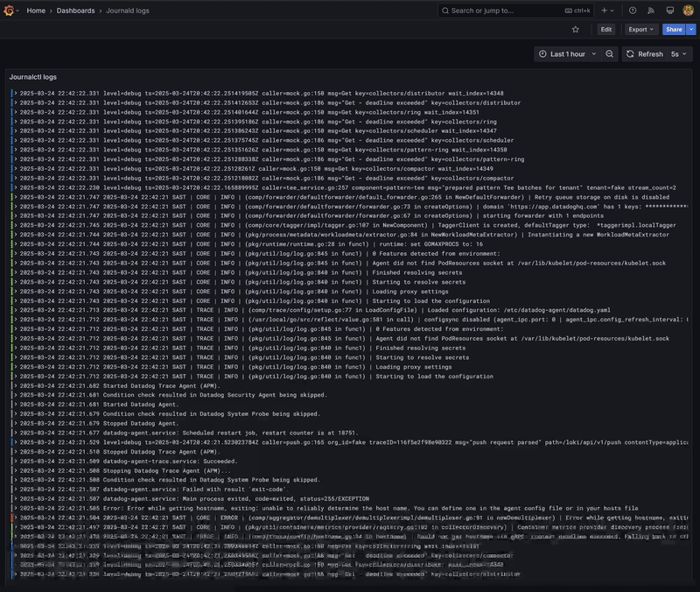The image size is (700, 592).
Task: Zoom out the time range with magnifier icon
Action: click(610, 53)
